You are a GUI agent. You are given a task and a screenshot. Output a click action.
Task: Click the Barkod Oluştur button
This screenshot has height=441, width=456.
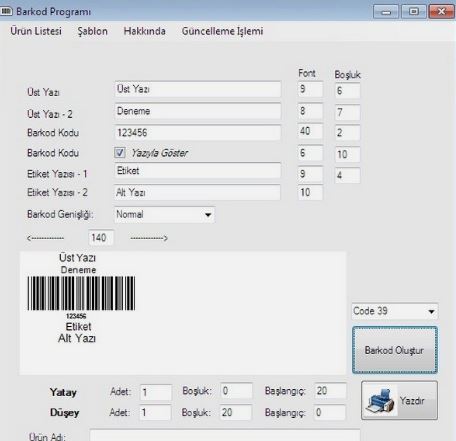pyautogui.click(x=395, y=350)
